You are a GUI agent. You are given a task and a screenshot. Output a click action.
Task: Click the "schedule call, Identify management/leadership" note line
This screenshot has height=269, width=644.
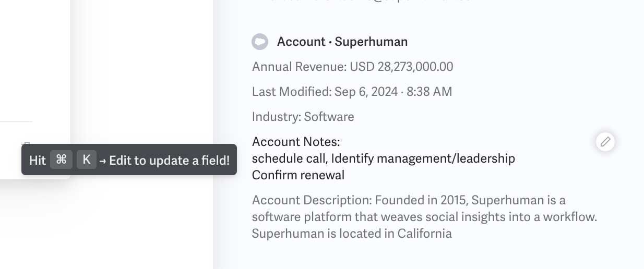click(384, 158)
